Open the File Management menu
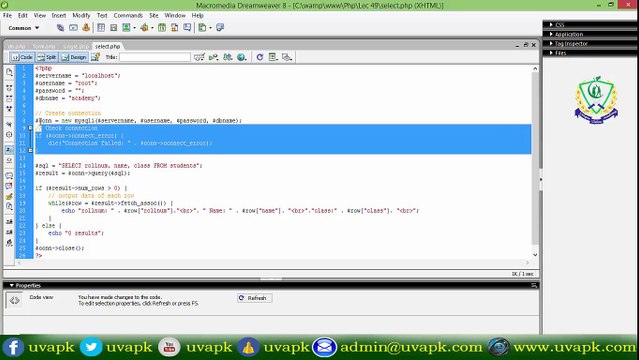Image resolution: width=639 pixels, height=360 pixels. pyautogui.click(x=228, y=57)
